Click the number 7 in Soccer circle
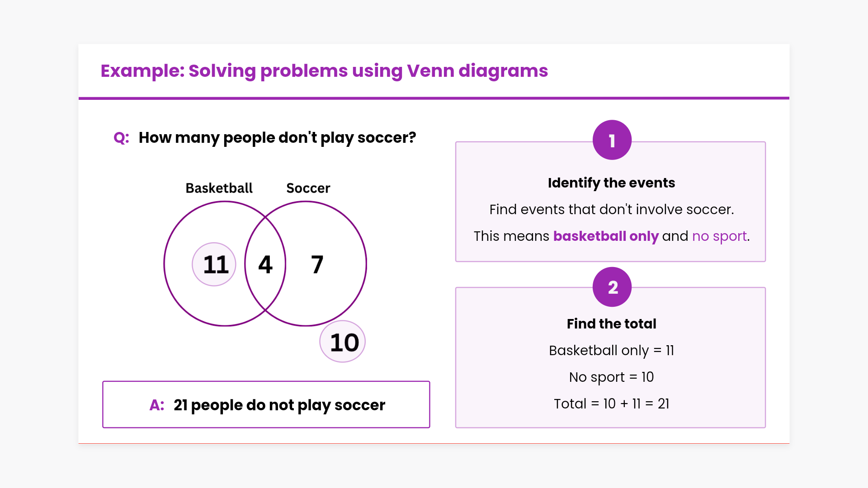Viewport: 868px width, 488px height. point(317,264)
